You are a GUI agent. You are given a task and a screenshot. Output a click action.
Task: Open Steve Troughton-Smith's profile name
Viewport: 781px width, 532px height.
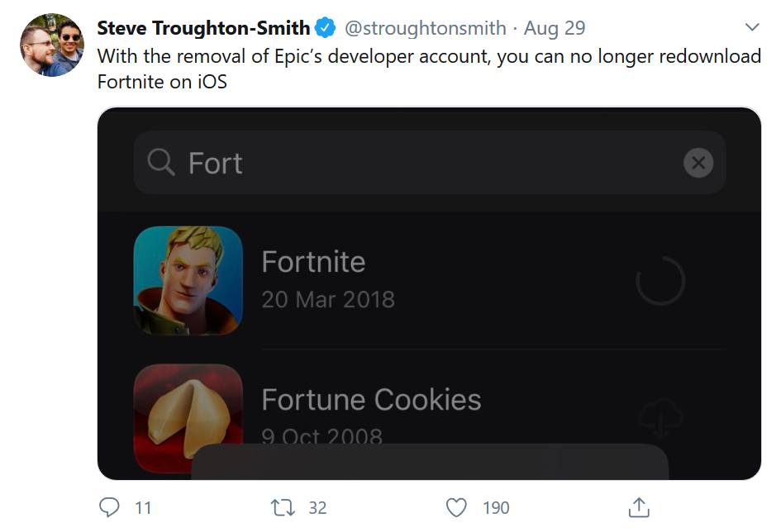(x=203, y=28)
